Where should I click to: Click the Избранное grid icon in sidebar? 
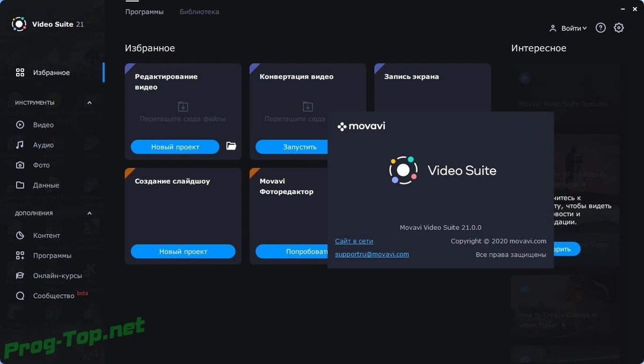20,72
